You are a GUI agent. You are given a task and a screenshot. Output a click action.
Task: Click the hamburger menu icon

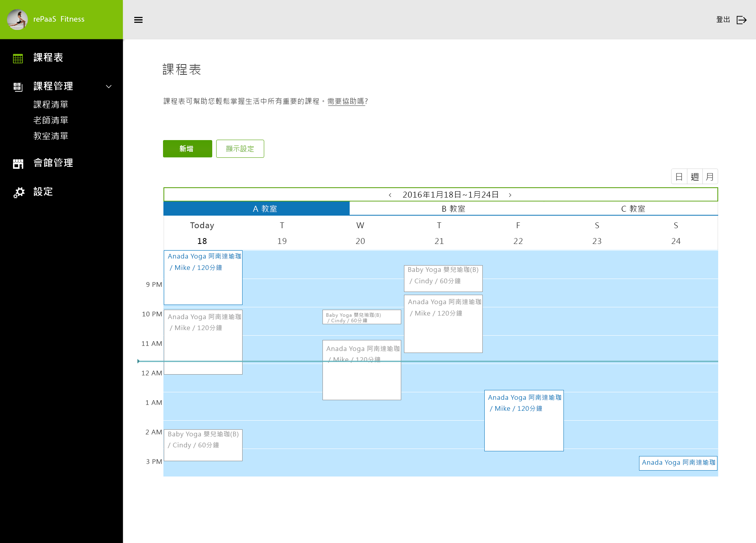[138, 20]
